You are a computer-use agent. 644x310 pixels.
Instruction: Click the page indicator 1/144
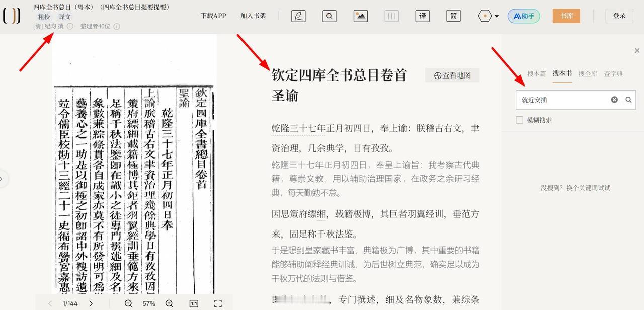click(x=70, y=303)
